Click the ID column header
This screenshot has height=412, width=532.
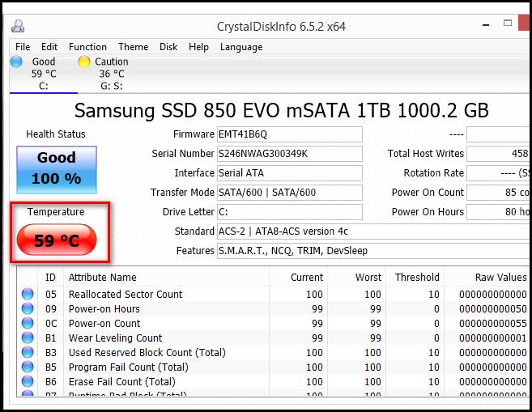[50, 277]
